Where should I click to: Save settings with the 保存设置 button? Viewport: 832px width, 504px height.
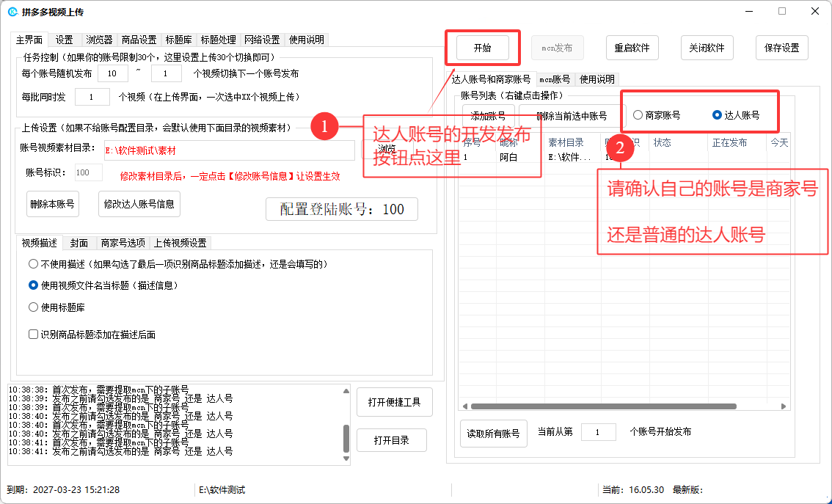point(781,48)
